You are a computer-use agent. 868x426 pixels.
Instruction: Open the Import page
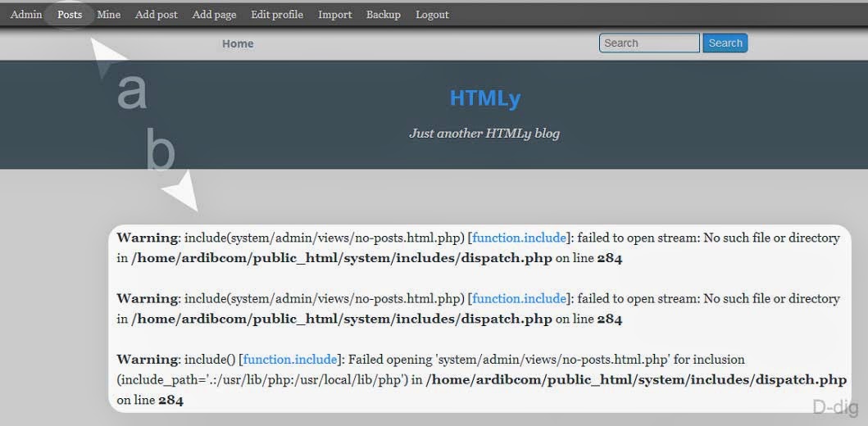335,15
